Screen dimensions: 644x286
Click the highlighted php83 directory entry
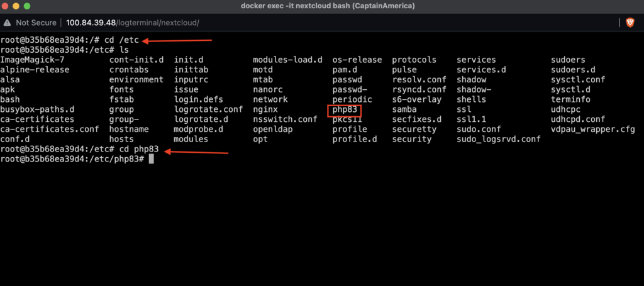(345, 109)
